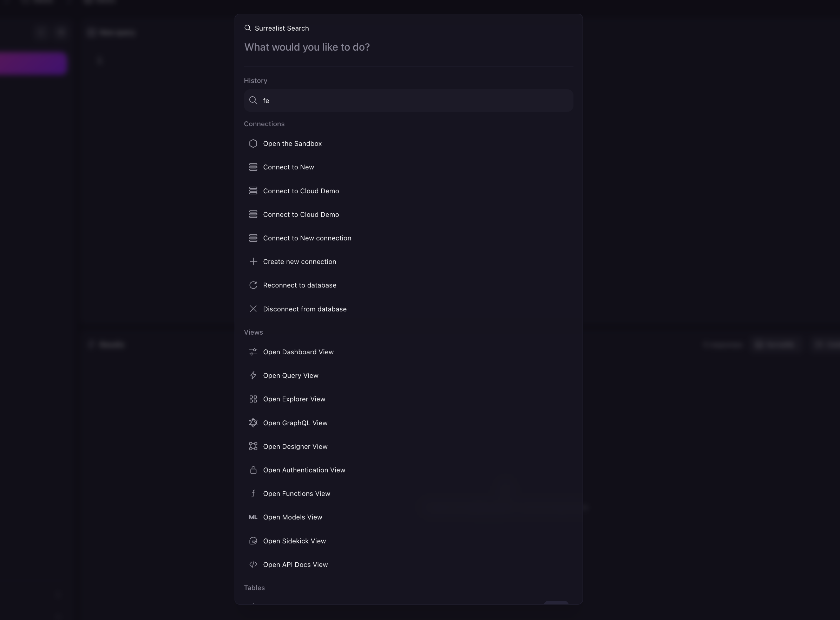Select the Open Authentication View lock icon
This screenshot has height=620, width=840.
253,470
